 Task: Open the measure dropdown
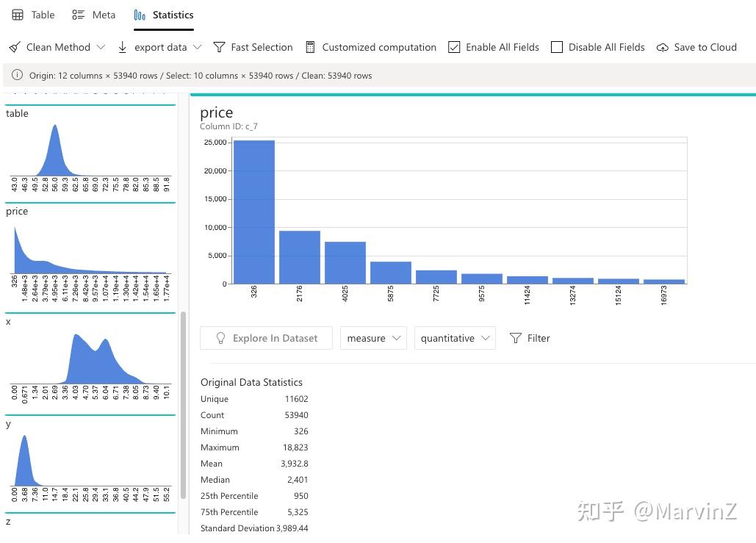pyautogui.click(x=373, y=338)
